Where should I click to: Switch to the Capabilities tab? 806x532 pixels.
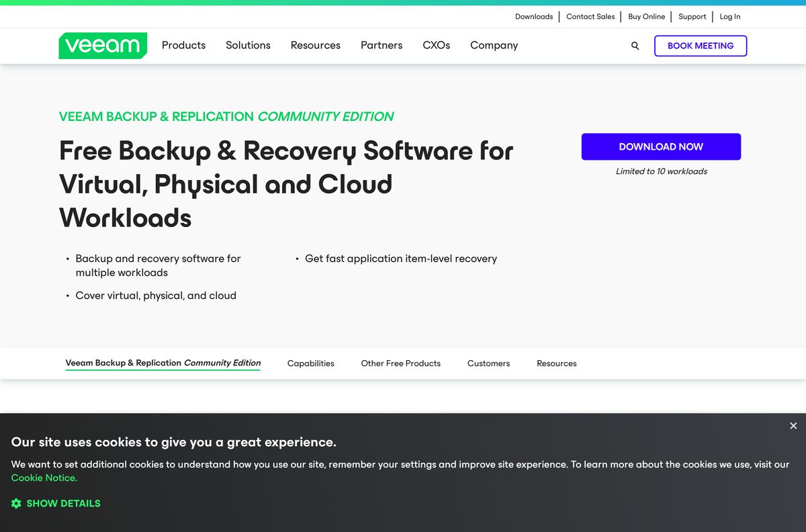(x=310, y=363)
